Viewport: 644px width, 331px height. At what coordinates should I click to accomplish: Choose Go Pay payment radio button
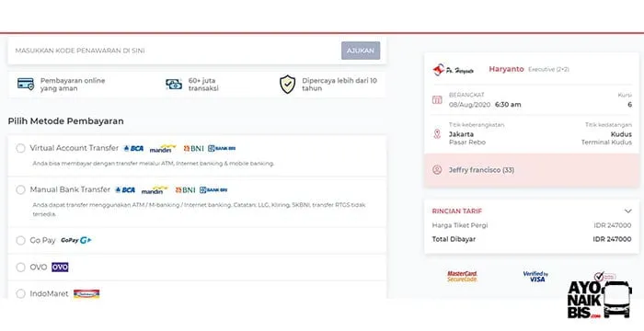pyautogui.click(x=20, y=240)
